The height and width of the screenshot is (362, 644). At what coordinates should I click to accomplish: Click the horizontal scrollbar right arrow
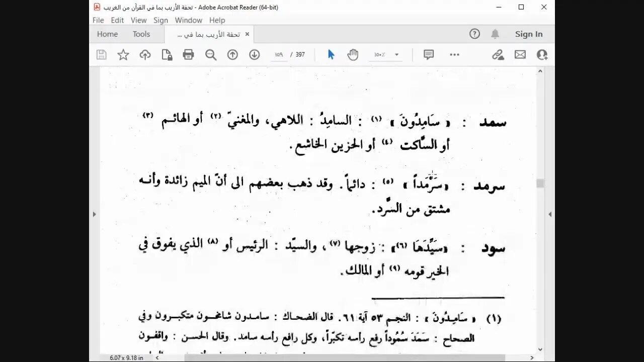pyautogui.click(x=533, y=357)
